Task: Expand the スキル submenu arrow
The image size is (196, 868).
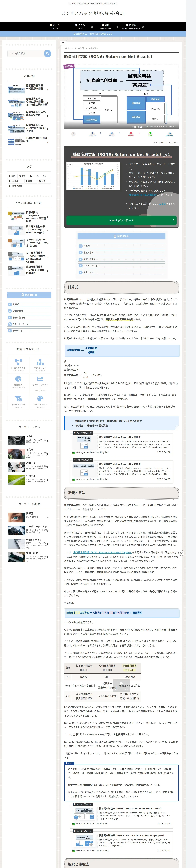Action: [92, 27]
